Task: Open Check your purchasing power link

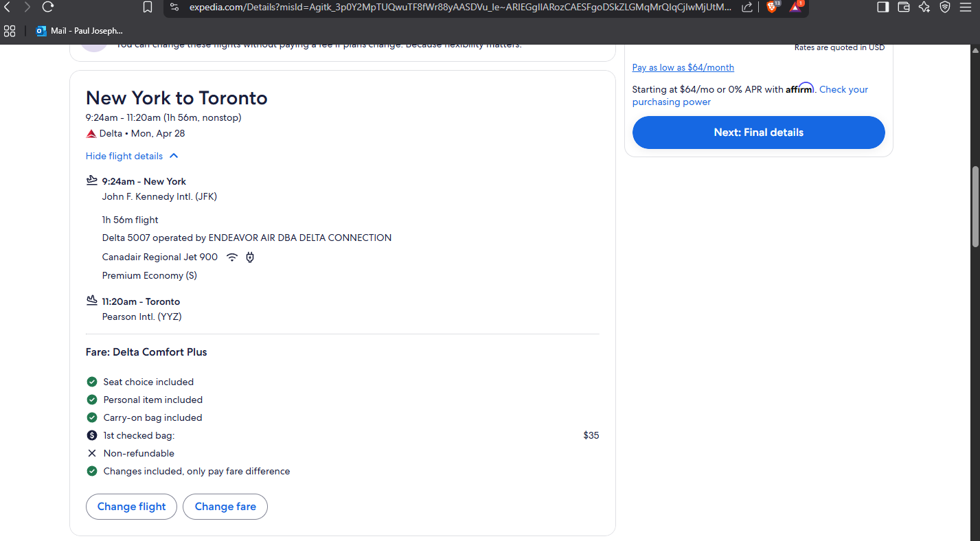Action: [672, 102]
